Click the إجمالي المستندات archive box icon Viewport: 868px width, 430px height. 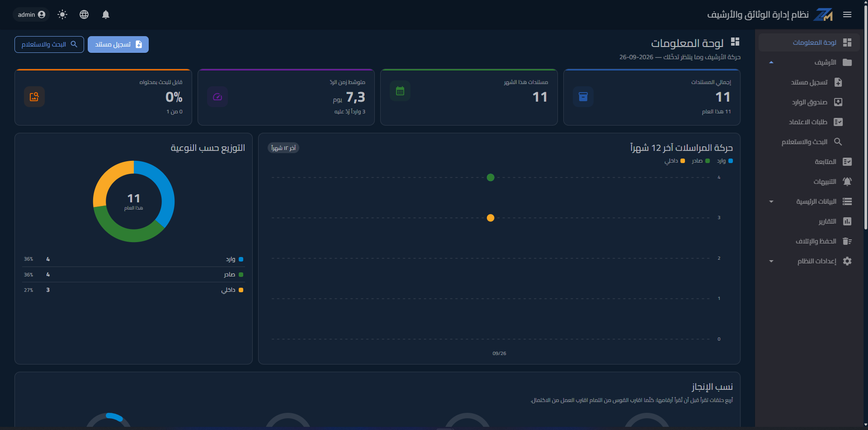(583, 97)
